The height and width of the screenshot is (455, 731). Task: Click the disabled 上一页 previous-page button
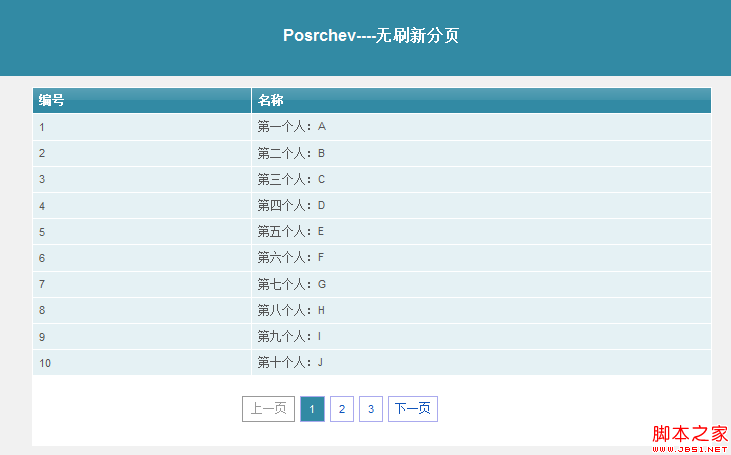tap(268, 409)
